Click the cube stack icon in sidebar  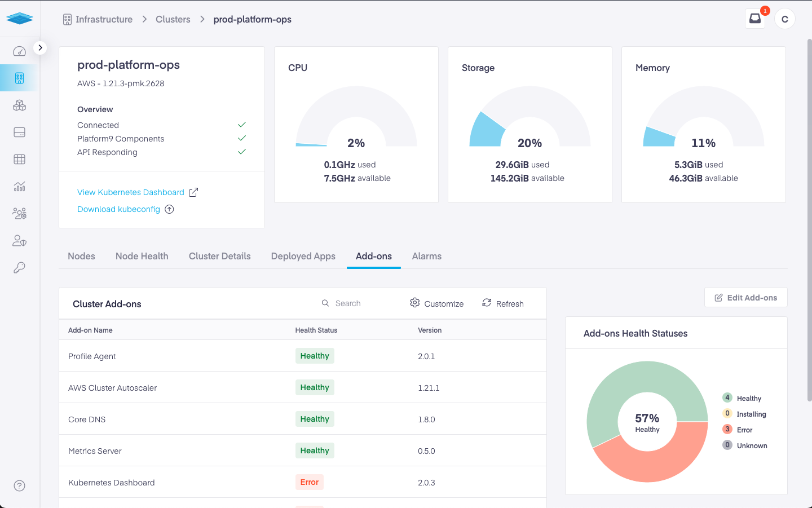pos(19,105)
